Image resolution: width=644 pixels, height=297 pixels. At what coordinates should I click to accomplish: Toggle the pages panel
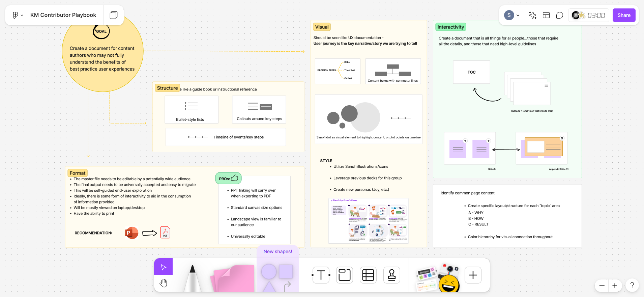click(x=114, y=15)
